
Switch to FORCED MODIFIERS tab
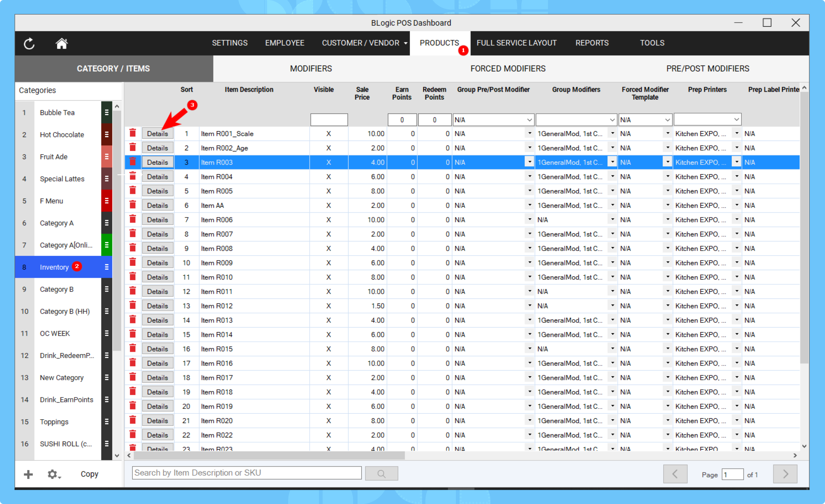(x=508, y=69)
